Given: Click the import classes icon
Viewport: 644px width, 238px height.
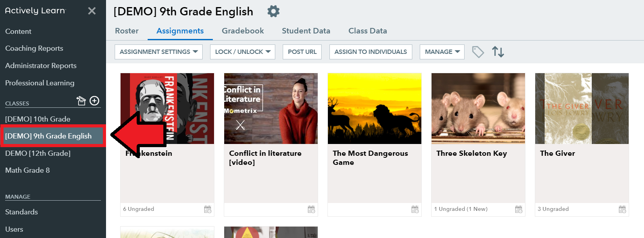Looking at the screenshot, I should coord(81,101).
